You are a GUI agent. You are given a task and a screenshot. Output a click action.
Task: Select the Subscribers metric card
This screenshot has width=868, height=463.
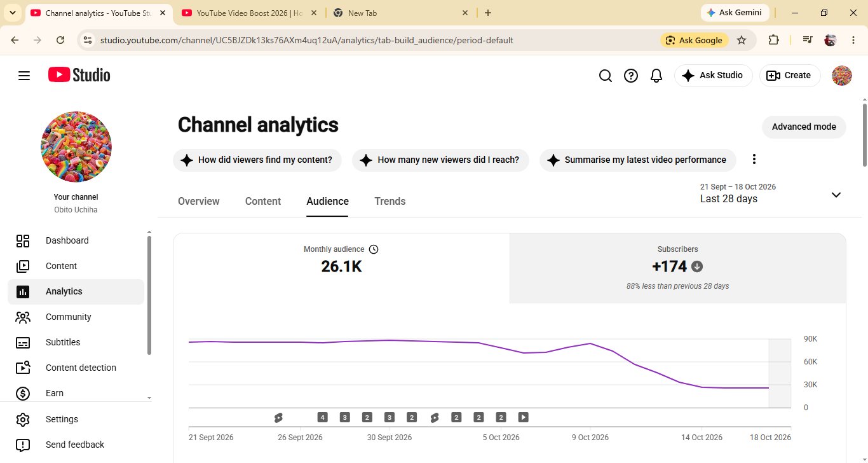click(x=677, y=268)
